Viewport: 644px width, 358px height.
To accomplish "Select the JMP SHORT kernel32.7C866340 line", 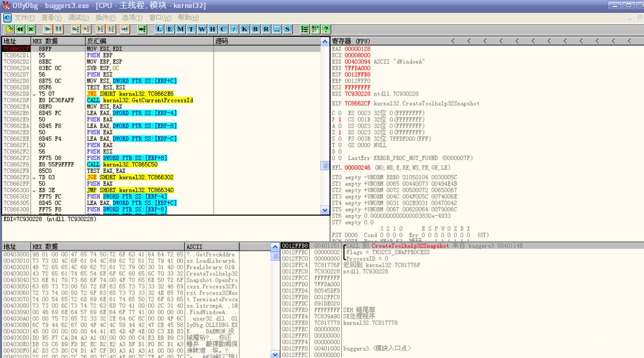I will coord(130,190).
